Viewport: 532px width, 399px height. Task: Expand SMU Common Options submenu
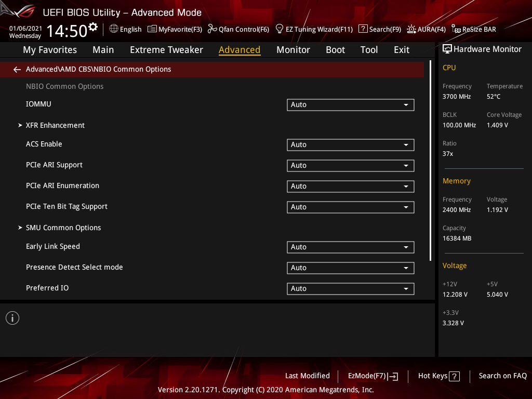click(63, 228)
